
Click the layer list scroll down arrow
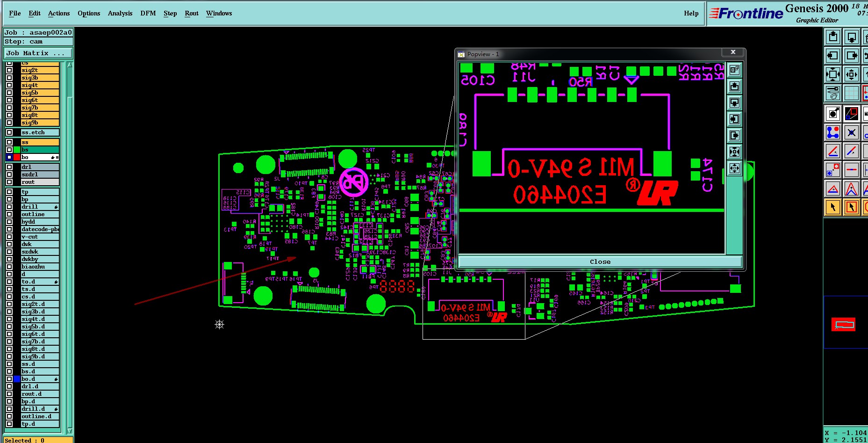[x=70, y=431]
